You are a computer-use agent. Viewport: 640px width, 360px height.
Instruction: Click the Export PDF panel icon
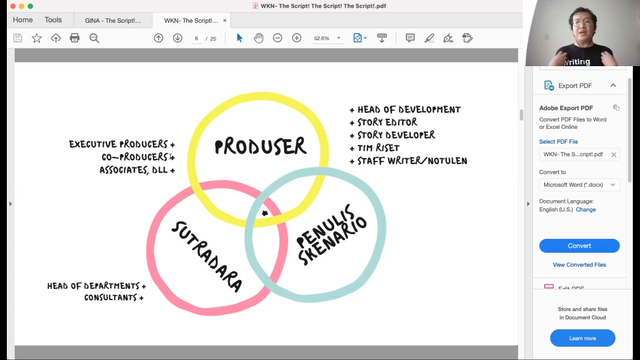click(549, 85)
